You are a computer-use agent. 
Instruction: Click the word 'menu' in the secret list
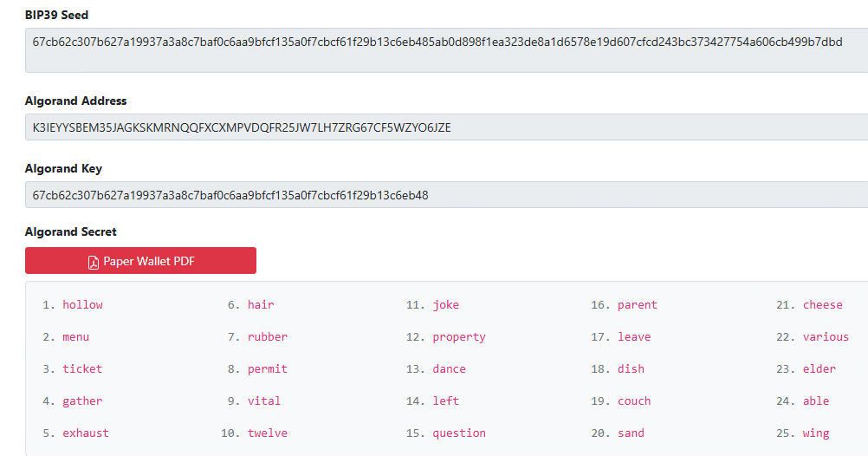pyautogui.click(x=75, y=336)
